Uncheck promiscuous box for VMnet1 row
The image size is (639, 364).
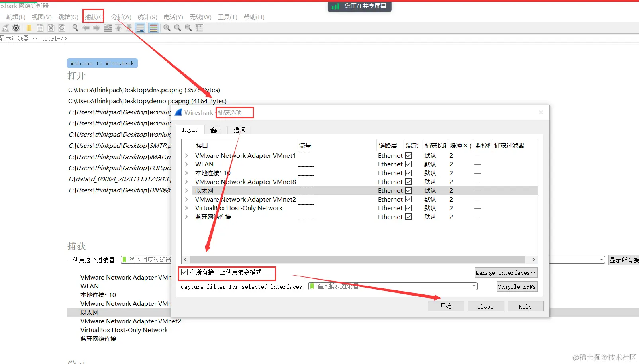coord(408,155)
